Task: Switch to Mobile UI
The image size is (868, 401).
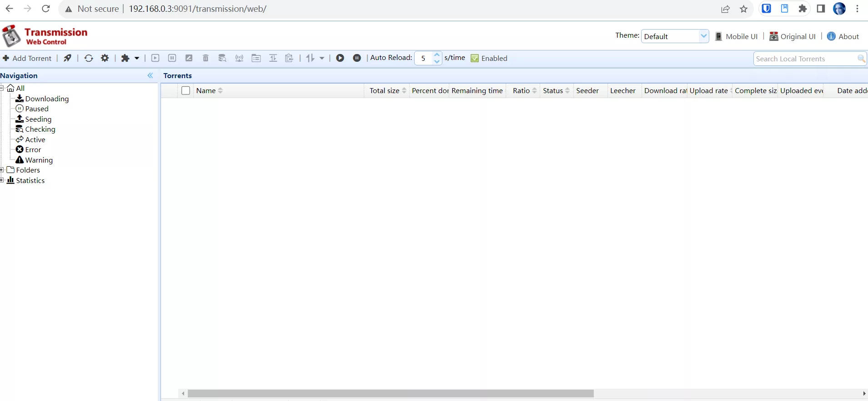Action: point(737,36)
